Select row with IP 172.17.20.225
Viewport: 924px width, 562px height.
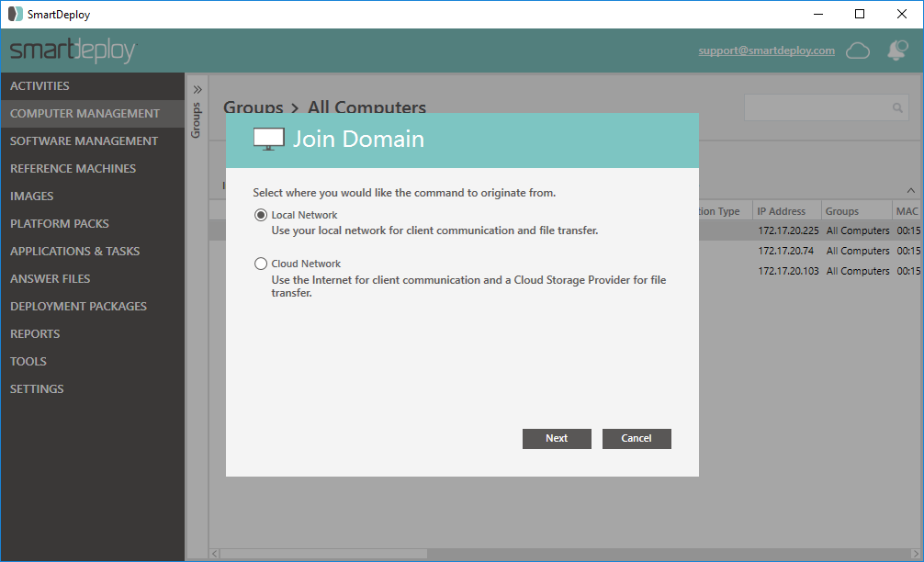(x=788, y=230)
